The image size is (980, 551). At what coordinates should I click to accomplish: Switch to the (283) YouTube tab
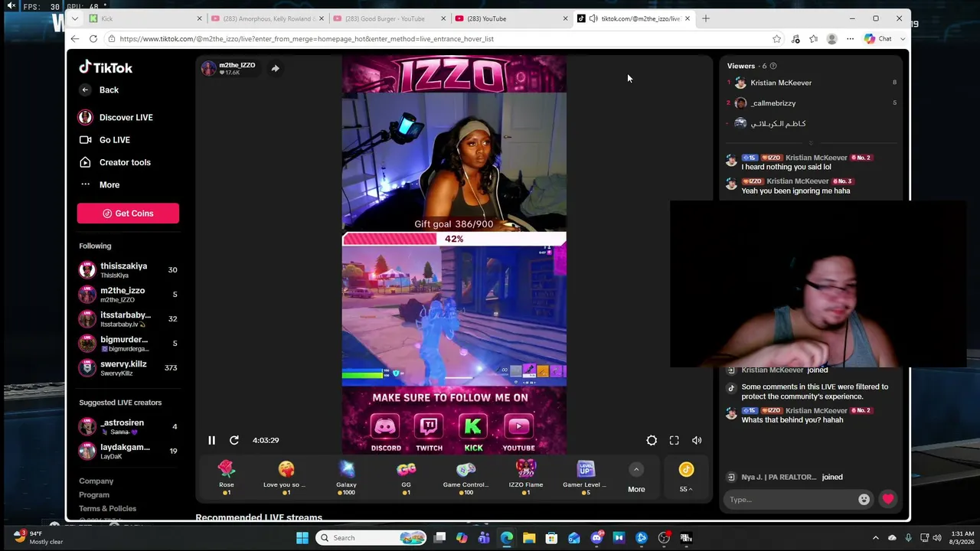pyautogui.click(x=511, y=18)
